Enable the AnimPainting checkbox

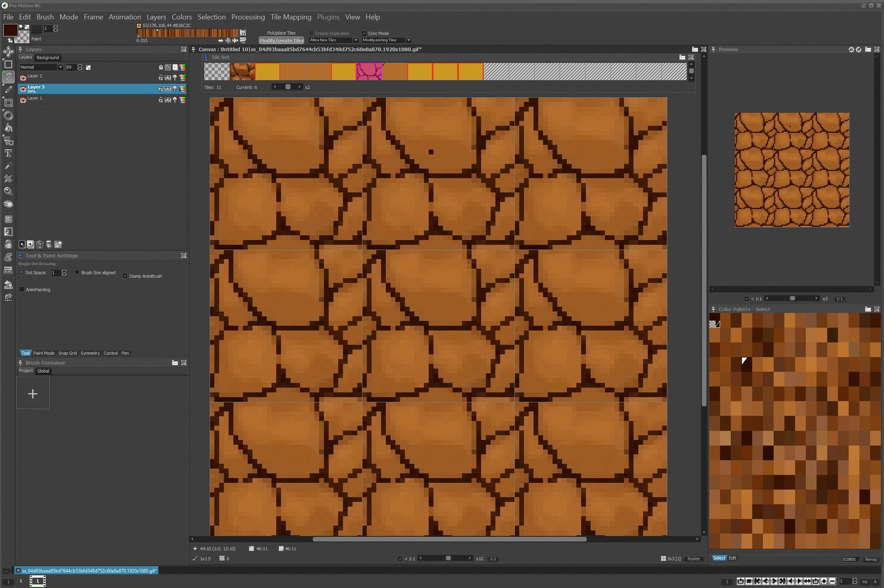[22, 289]
